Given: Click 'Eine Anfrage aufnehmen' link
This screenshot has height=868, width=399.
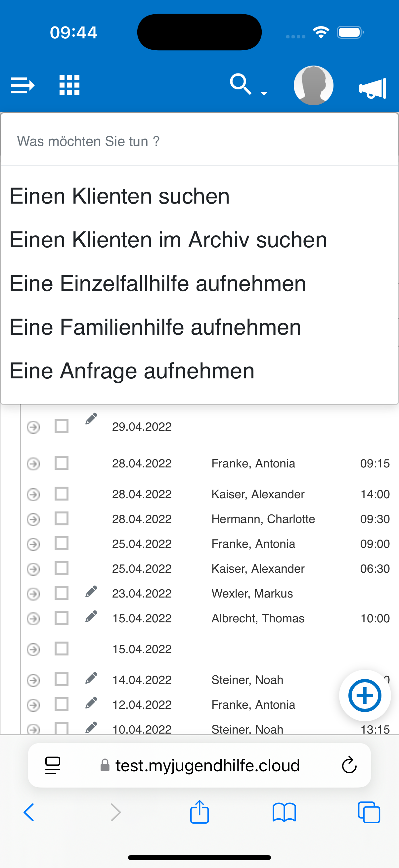Looking at the screenshot, I should coord(132,371).
